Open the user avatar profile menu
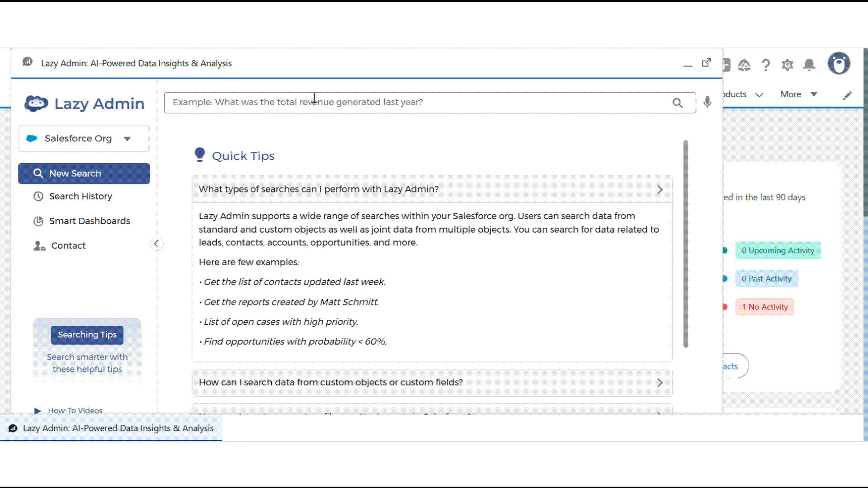 [839, 64]
